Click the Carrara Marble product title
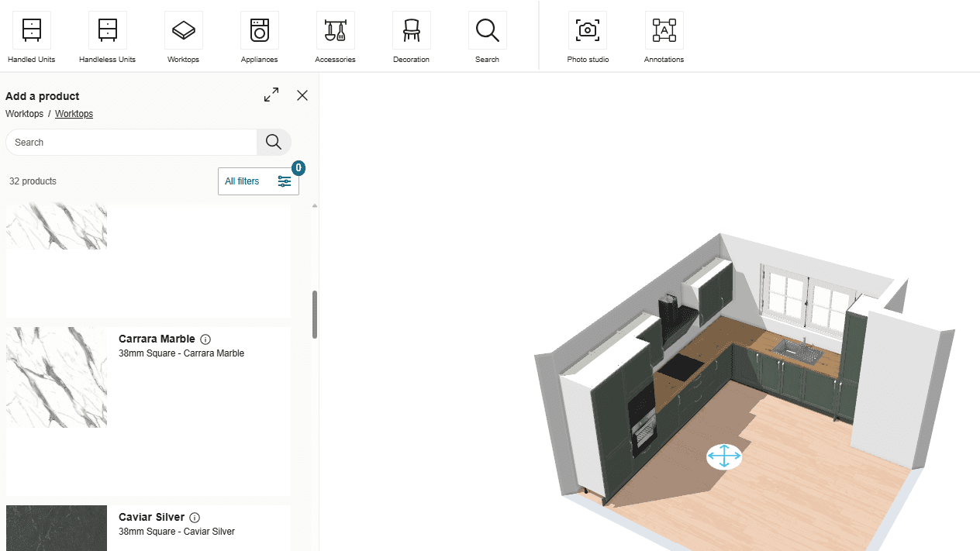The height and width of the screenshot is (551, 980). point(157,339)
